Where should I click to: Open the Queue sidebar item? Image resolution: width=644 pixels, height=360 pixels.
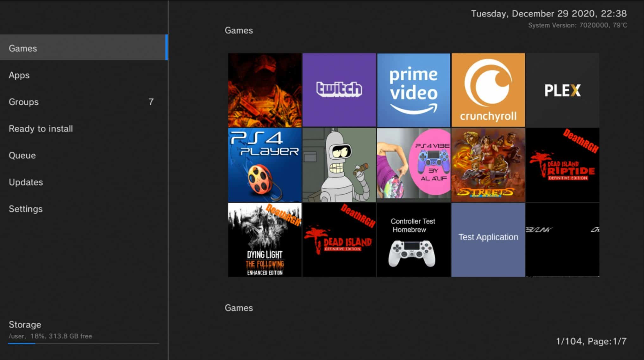(x=22, y=156)
